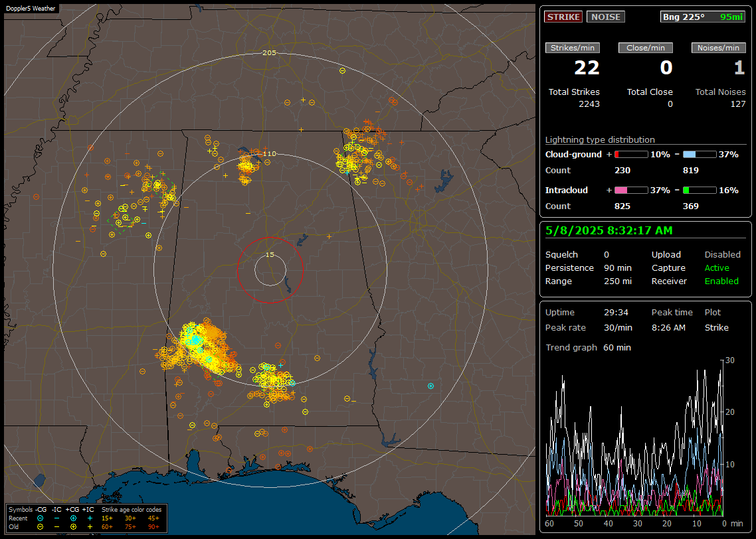
Task: Click the Upload status Disabled
Action: click(x=722, y=255)
